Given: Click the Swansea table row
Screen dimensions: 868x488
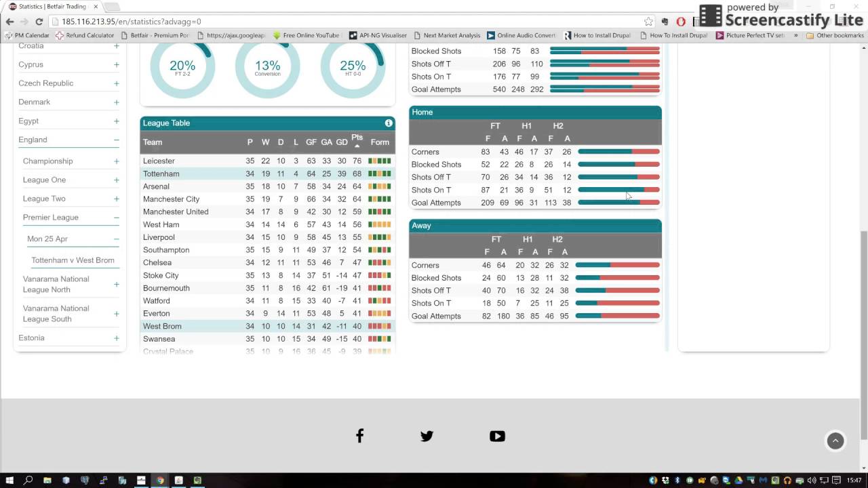Looking at the screenshot, I should 267,339.
